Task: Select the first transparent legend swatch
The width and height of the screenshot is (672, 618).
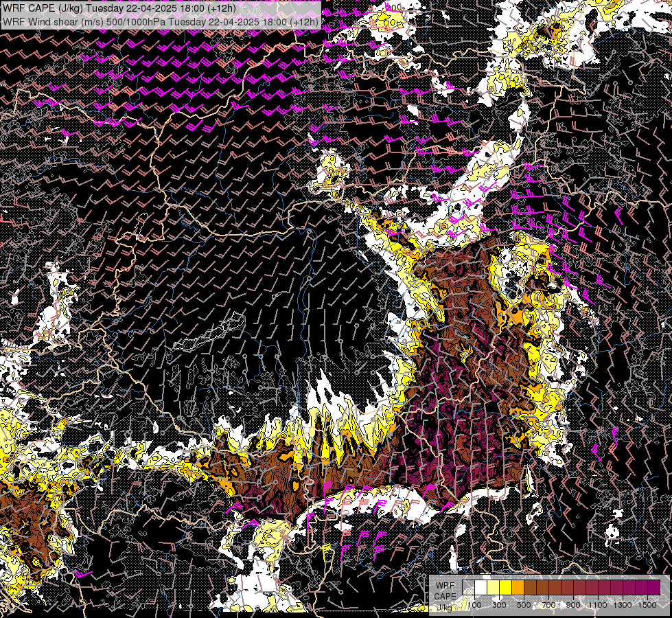Action: (x=468, y=587)
